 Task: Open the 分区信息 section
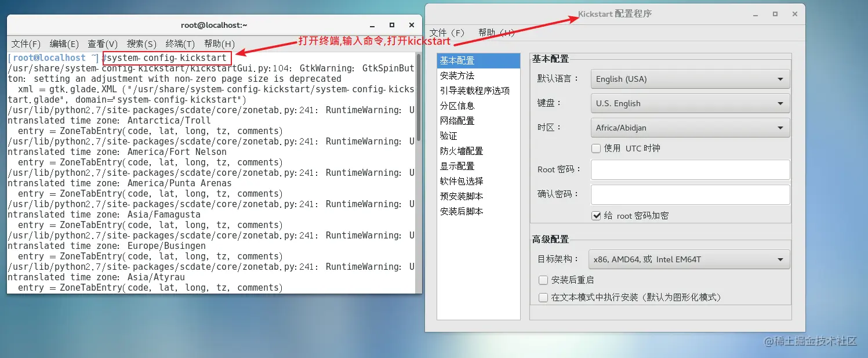tap(459, 105)
